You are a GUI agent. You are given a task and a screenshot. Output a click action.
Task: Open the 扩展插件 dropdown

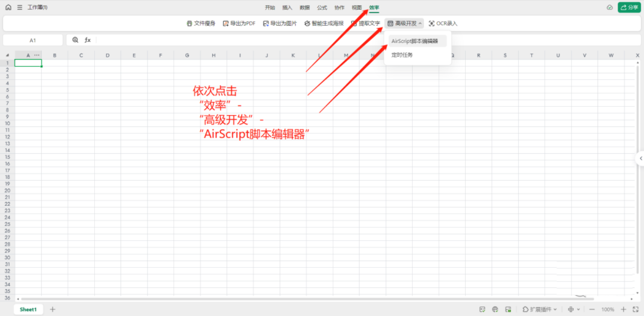(540, 310)
